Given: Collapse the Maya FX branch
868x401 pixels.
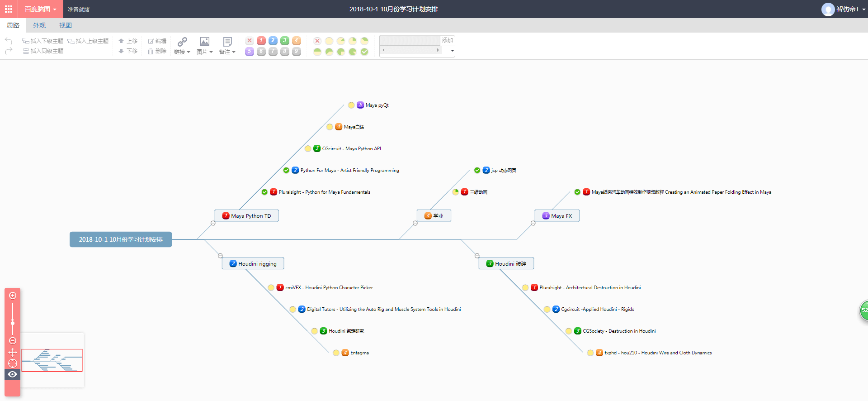Looking at the screenshot, I should [533, 223].
